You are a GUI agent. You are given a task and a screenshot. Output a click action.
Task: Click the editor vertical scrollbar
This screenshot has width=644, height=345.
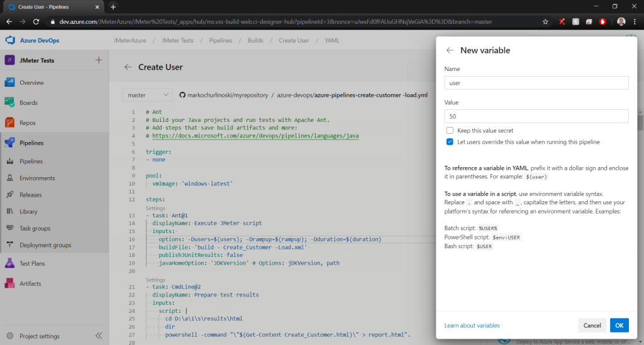[641, 123]
